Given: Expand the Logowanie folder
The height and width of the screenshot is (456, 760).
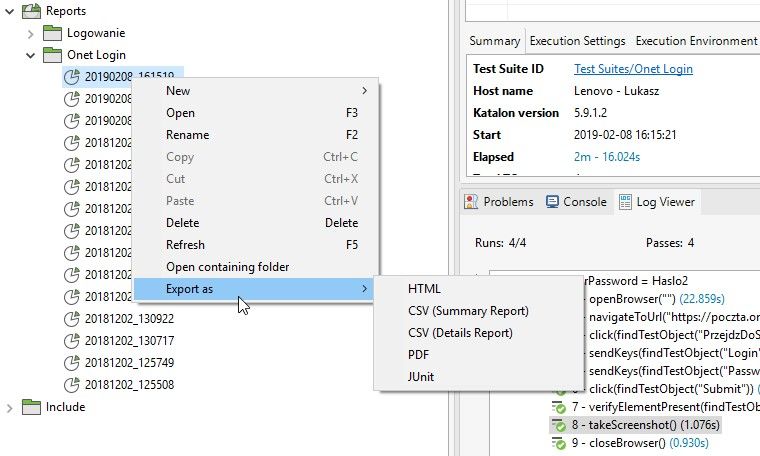Looking at the screenshot, I should 30,33.
